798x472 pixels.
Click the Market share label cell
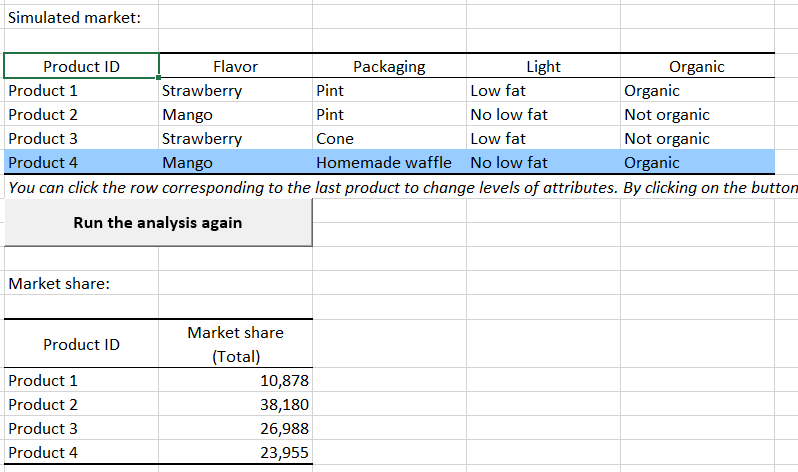tap(59, 284)
